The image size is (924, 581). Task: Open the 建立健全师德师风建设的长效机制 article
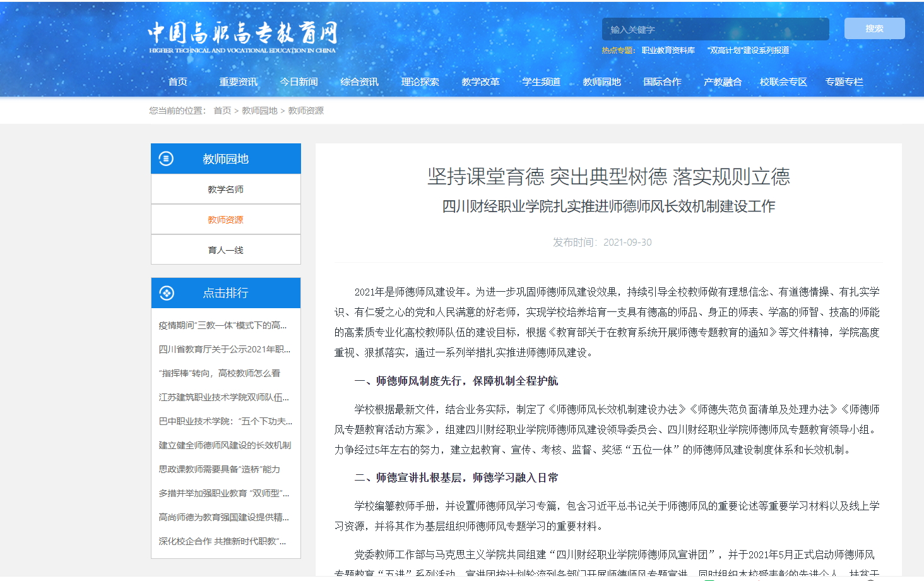click(x=225, y=445)
